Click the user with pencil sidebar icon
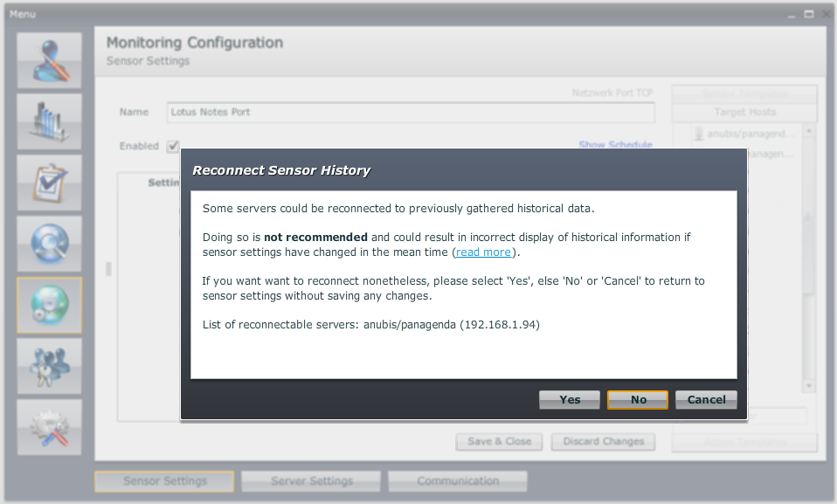The width and height of the screenshot is (837, 504). click(x=50, y=60)
